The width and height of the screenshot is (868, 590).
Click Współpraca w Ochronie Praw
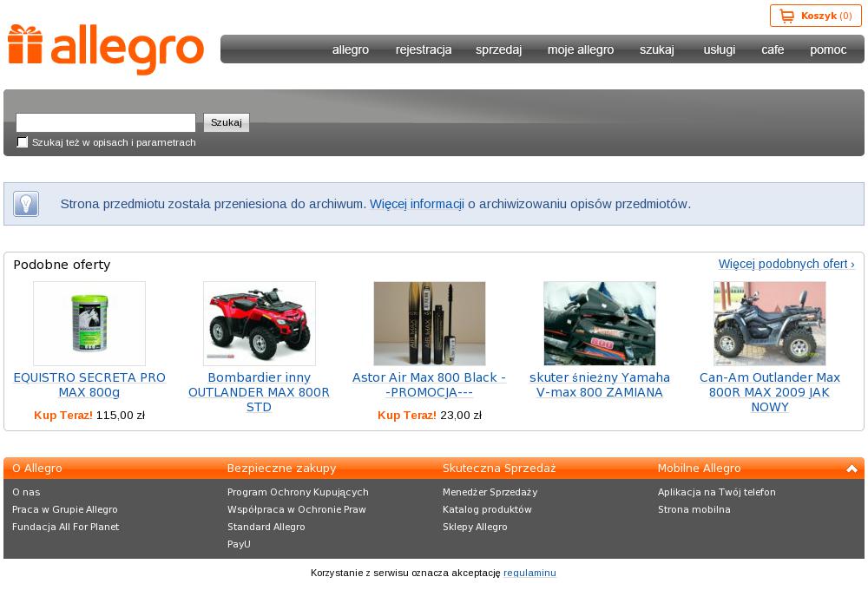(297, 509)
